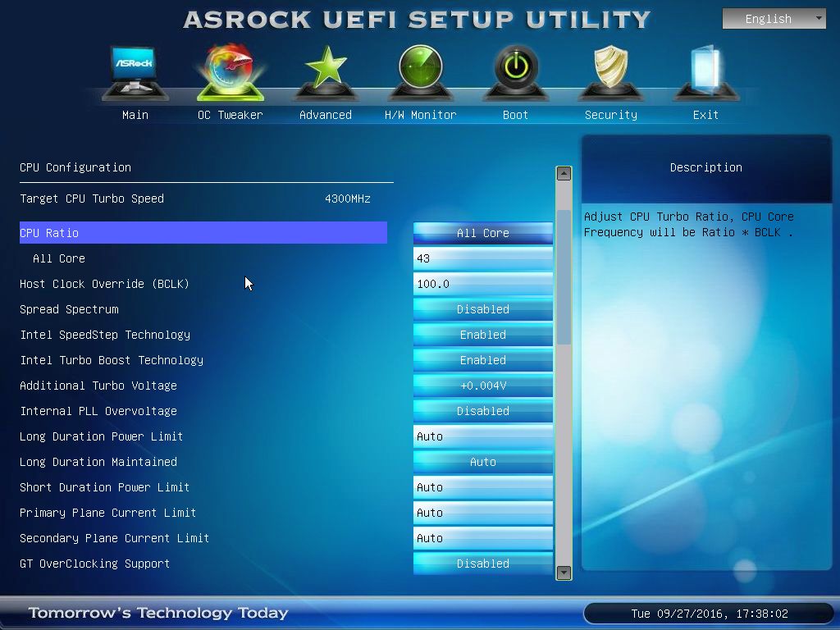This screenshot has height=630, width=840.
Task: Select Internal PLL Overvoltage label
Action: pos(98,411)
